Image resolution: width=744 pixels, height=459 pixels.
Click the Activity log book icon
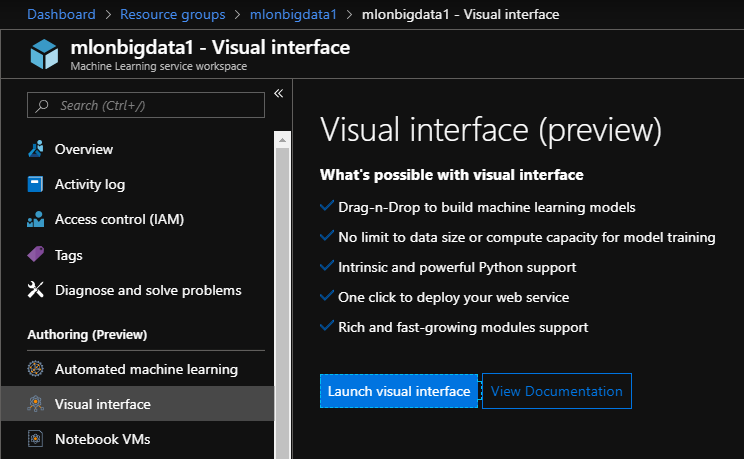tap(36, 184)
